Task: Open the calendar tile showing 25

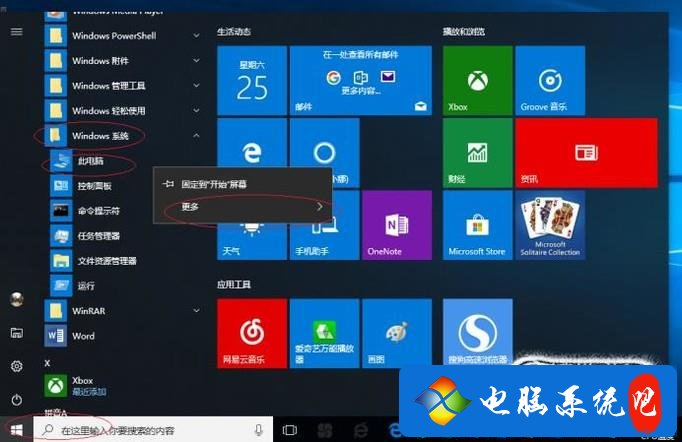Action: pyautogui.click(x=252, y=80)
